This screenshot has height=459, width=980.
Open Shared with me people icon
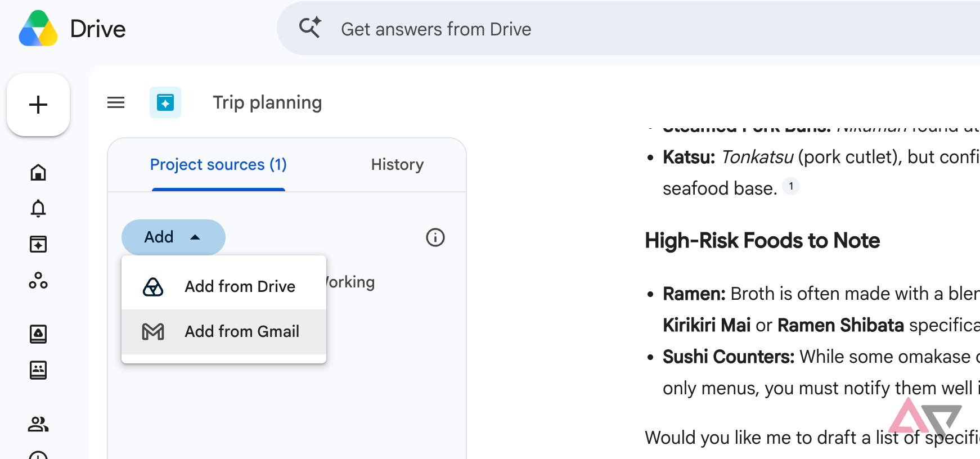(x=38, y=424)
